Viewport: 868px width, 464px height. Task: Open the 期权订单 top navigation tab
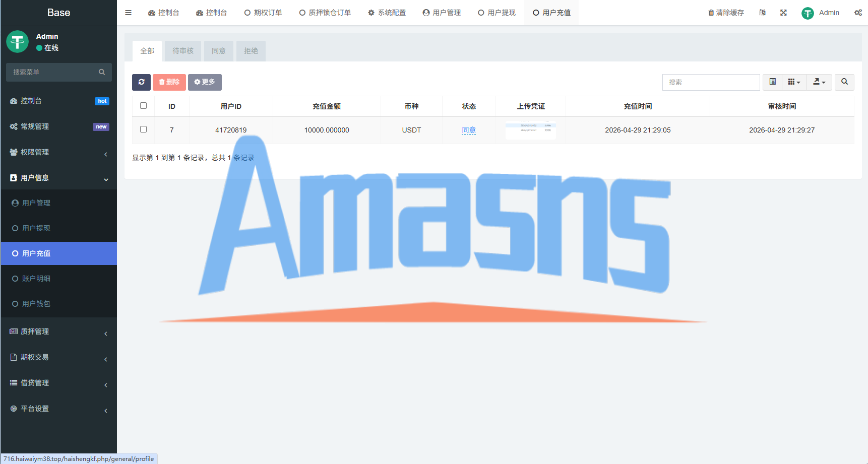(263, 13)
